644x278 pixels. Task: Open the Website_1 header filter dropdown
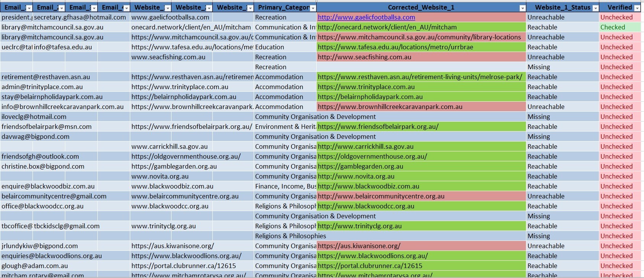(167, 8)
